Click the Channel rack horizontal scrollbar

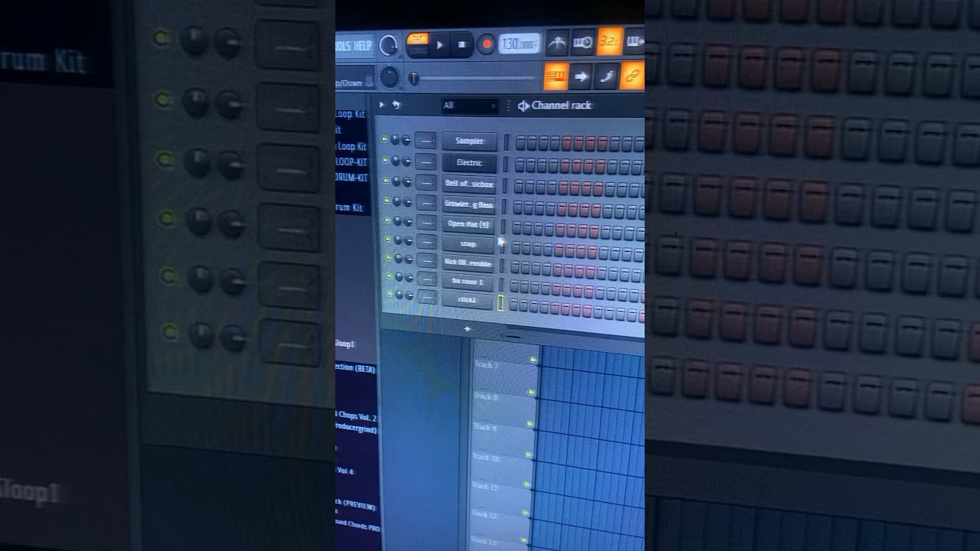512,336
